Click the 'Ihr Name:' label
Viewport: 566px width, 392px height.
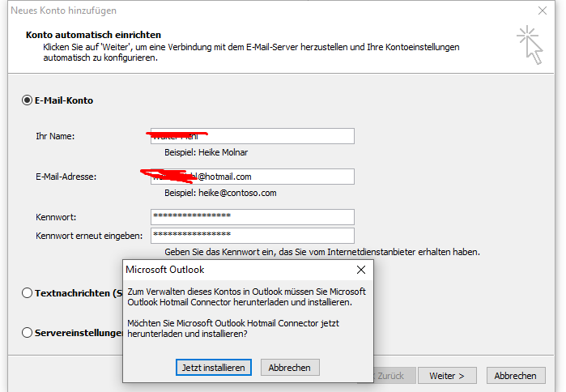pos(55,136)
